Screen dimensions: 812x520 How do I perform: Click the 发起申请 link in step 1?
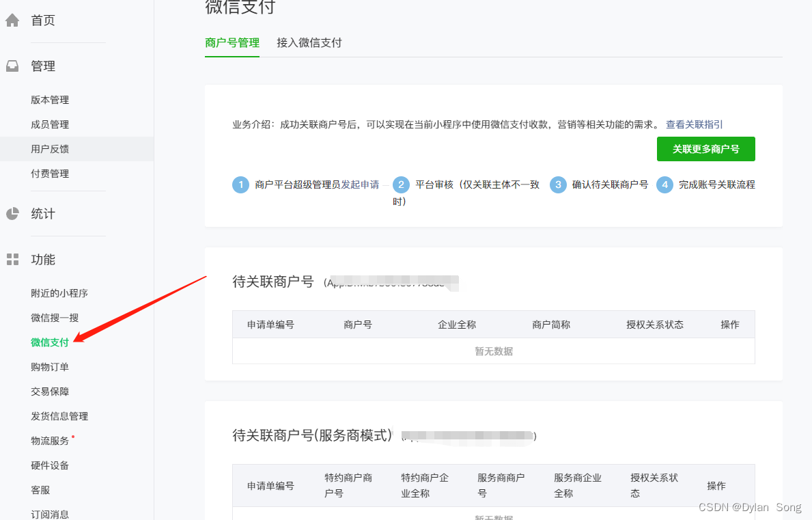360,184
